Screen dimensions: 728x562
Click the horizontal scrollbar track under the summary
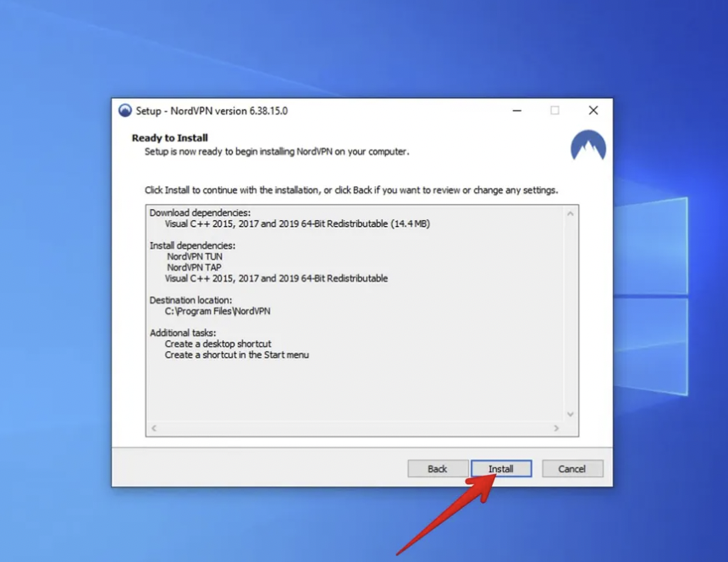(356, 428)
